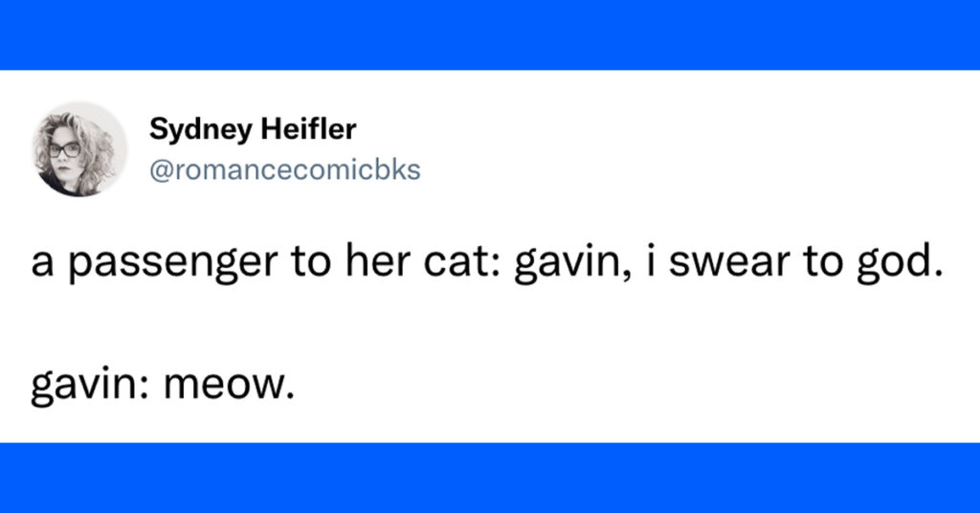This screenshot has width=980, height=513.
Task: Click the first line of the tweet
Action: (487, 262)
